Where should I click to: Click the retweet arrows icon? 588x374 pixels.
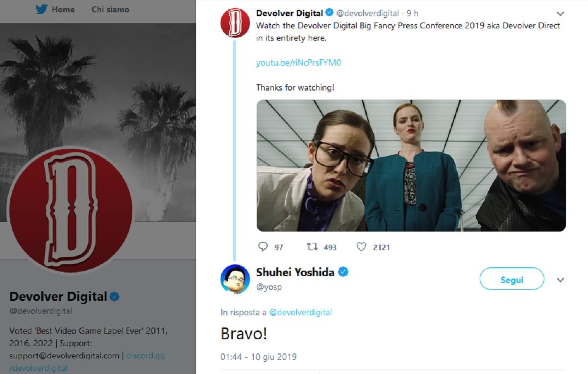312,247
